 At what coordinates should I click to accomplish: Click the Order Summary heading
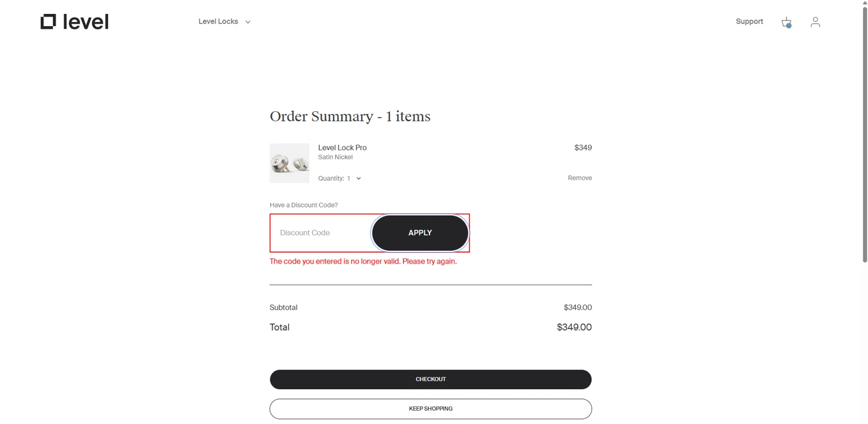[350, 116]
